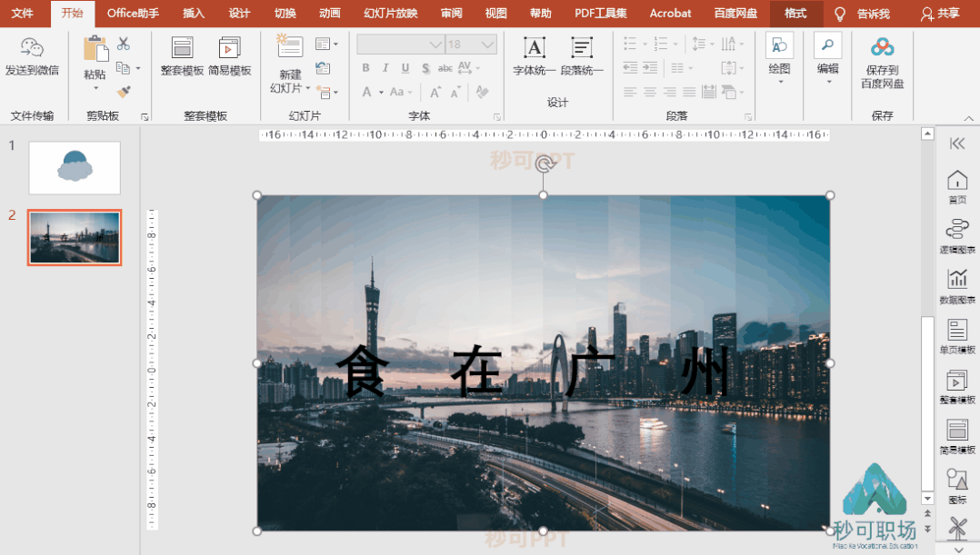980x555 pixels.
Task: Click the Reset slide icon
Action: tap(323, 67)
